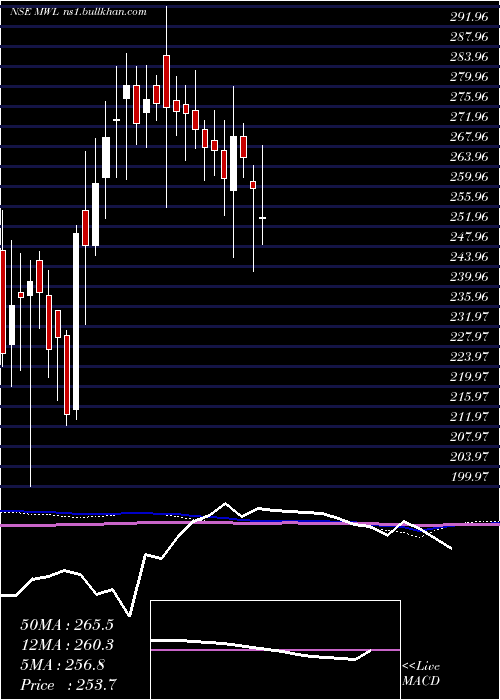Click the 283.96 price axis label
Image resolution: width=500 pixels, height=700 pixels.
click(x=469, y=57)
